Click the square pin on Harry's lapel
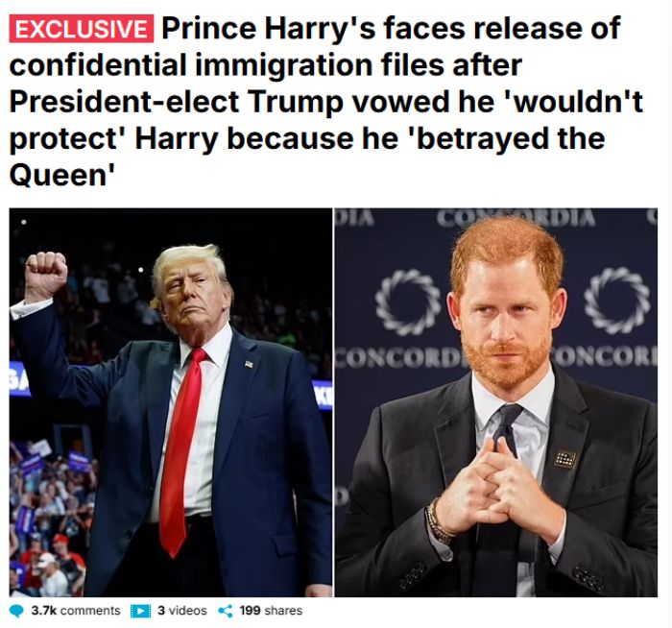Viewport: 672px width, 628px height. [564, 459]
